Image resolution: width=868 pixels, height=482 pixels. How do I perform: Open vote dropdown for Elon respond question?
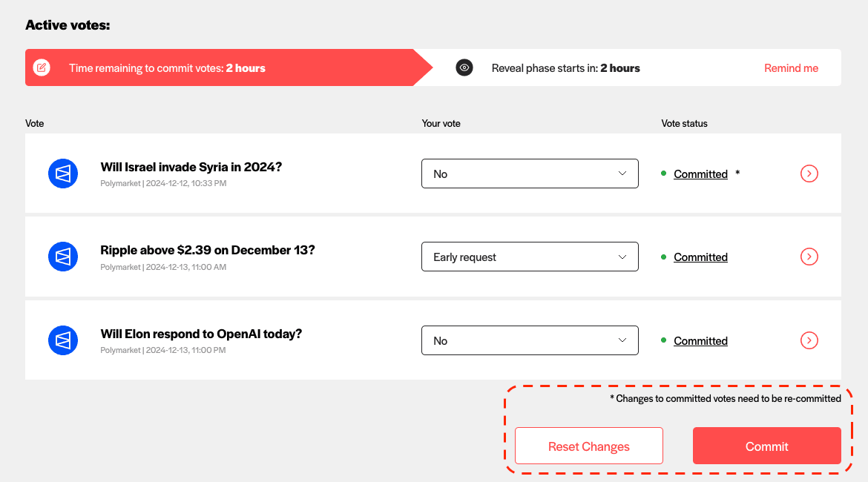tap(530, 340)
